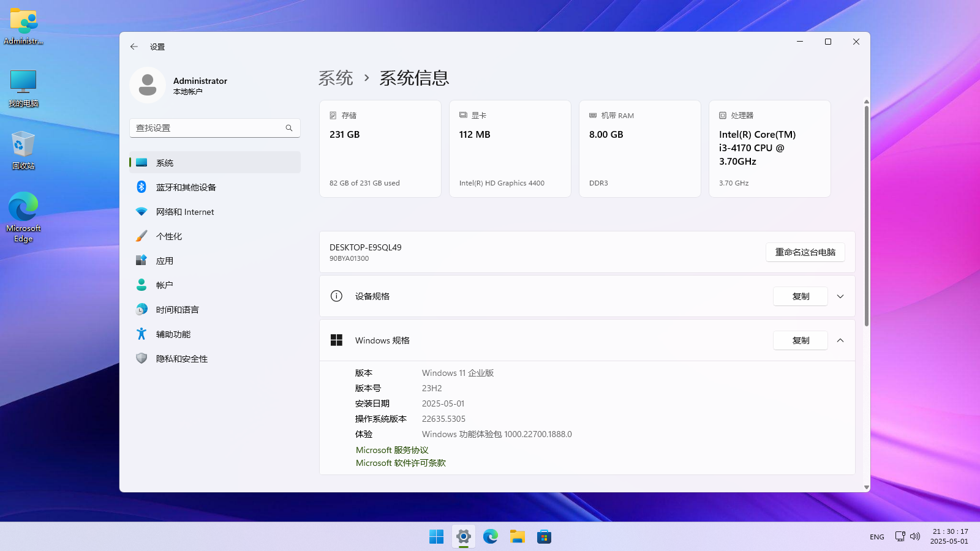The height and width of the screenshot is (551, 980).
Task: Select the Microsoft Edge desktop shortcut
Action: point(23,217)
